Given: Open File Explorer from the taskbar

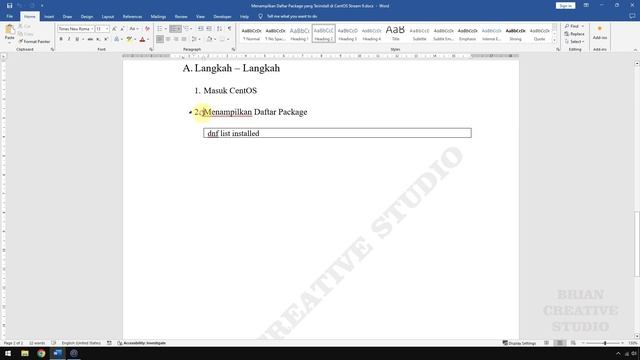Looking at the screenshot, I should click(x=25, y=353).
